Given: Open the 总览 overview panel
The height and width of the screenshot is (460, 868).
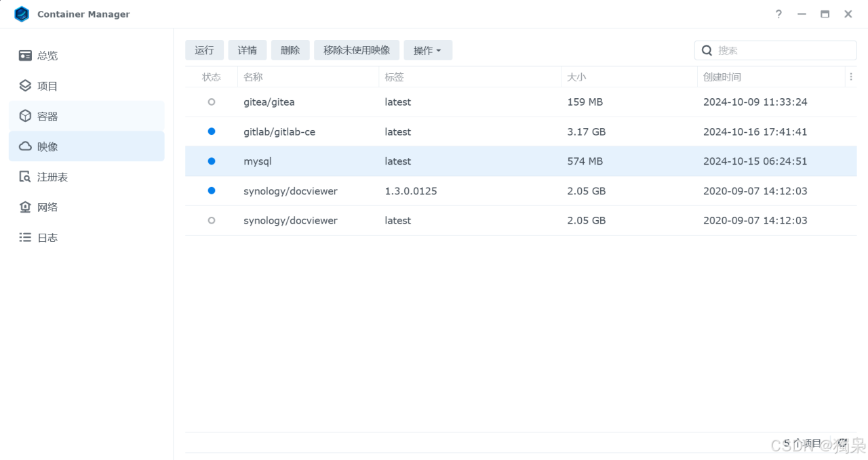Looking at the screenshot, I should 47,55.
